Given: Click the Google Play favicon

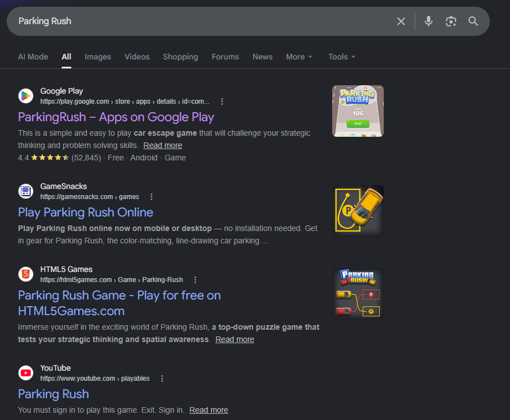Looking at the screenshot, I should tap(26, 96).
